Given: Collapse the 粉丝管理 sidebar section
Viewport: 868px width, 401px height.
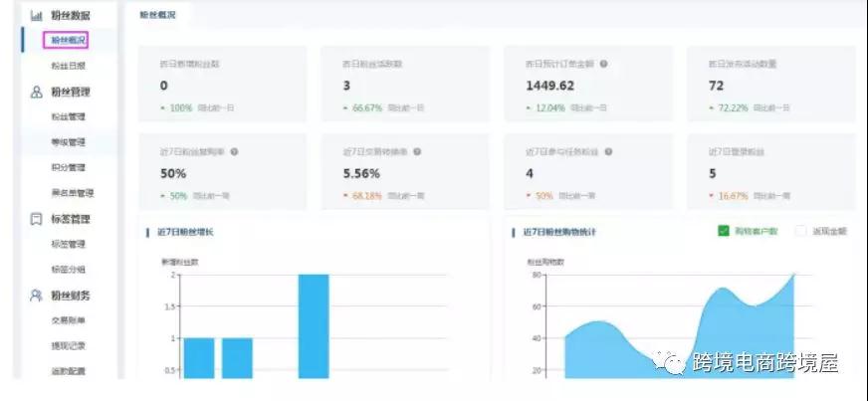Looking at the screenshot, I should (70, 93).
